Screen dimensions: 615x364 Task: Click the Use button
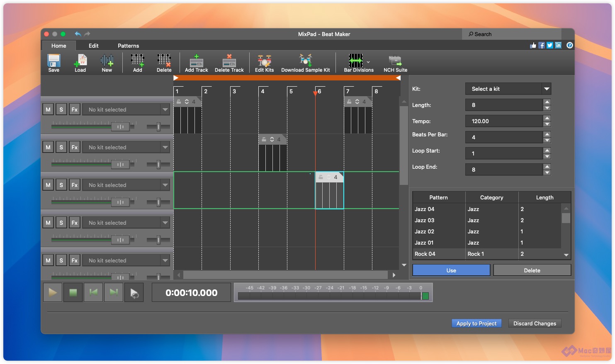point(451,270)
